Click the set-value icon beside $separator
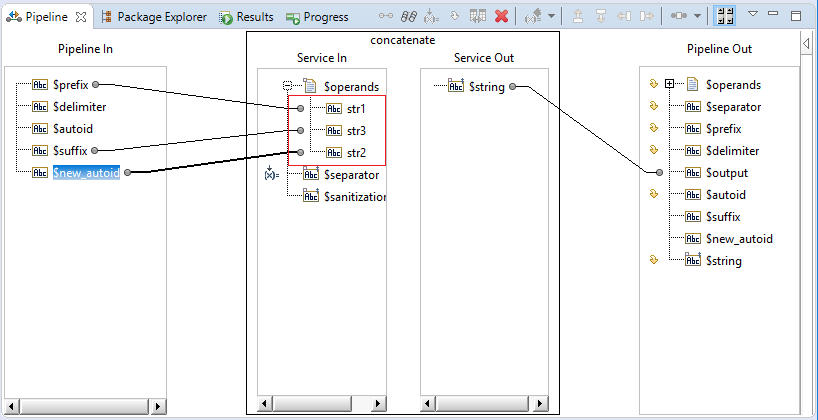This screenshot has height=420, width=818. (271, 174)
